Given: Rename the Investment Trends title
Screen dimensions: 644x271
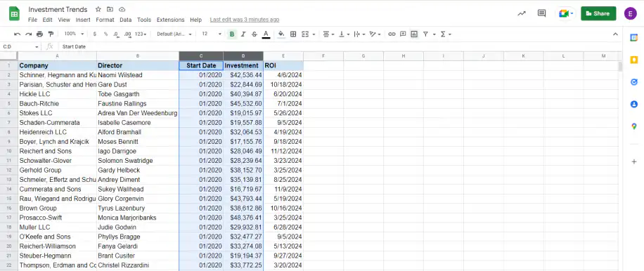Looking at the screenshot, I should click(58, 9).
